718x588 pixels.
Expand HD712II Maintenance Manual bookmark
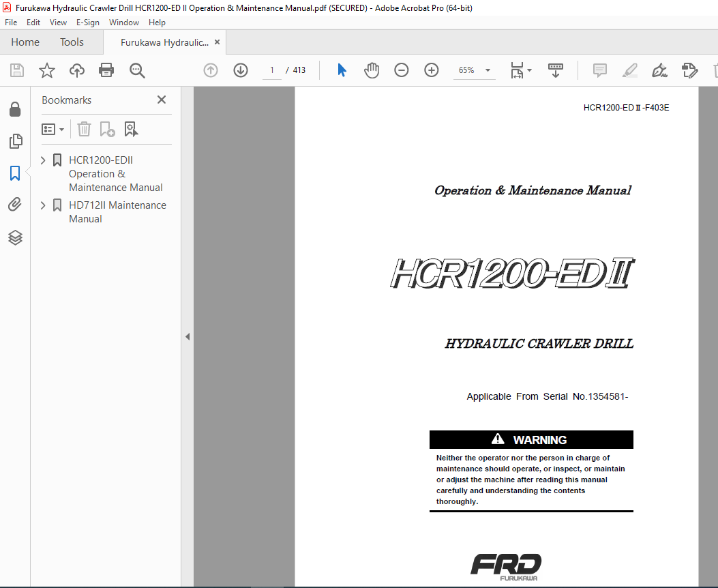43,205
